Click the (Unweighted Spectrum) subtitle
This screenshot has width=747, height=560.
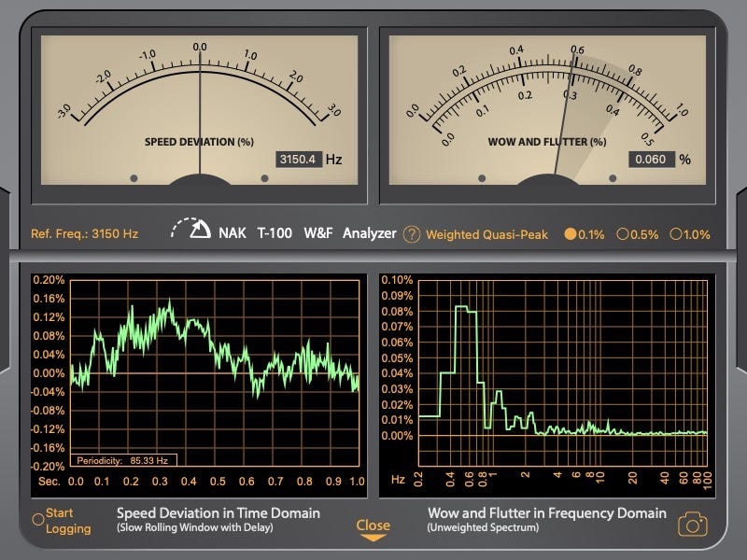click(483, 527)
